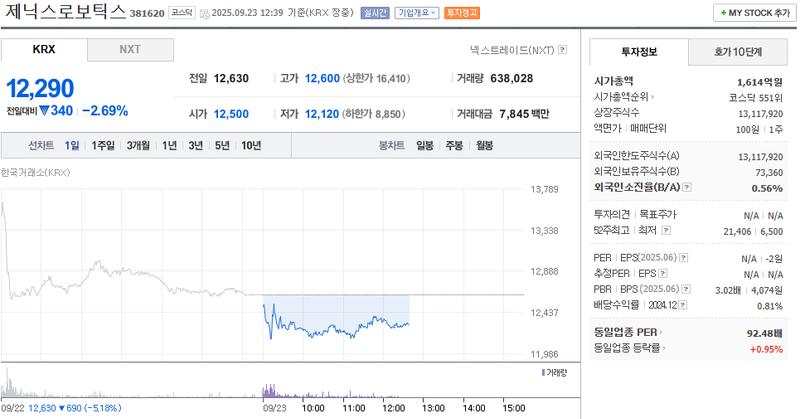This screenshot has width=800, height=419.
Task: Open the Nextrade (NXT) help icon
Action: 562,50
